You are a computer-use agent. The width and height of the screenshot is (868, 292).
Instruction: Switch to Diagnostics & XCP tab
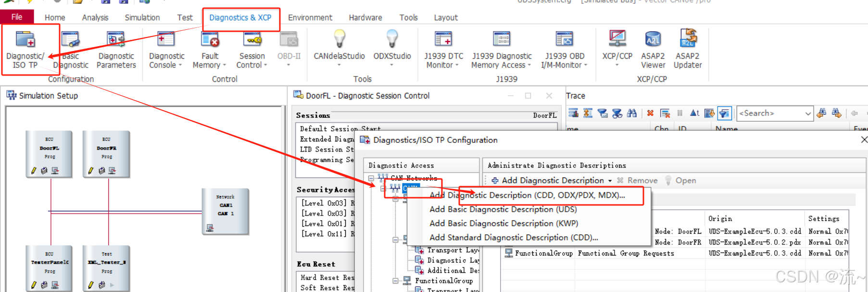click(240, 17)
